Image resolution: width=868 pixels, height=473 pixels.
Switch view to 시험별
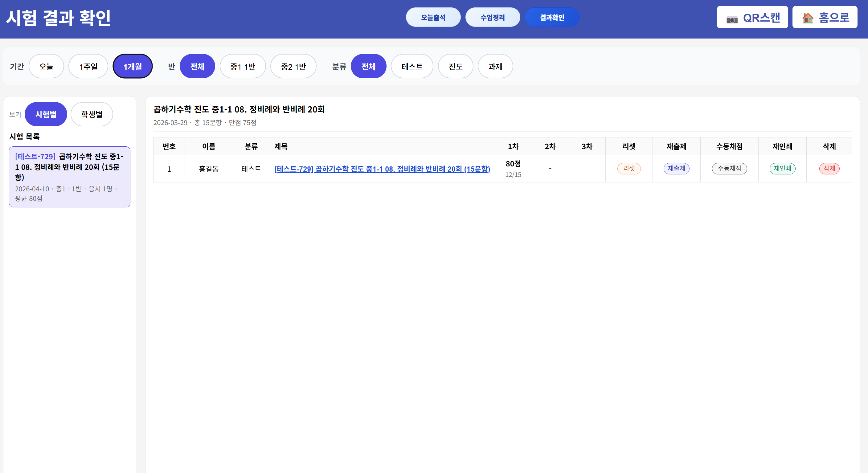point(46,114)
